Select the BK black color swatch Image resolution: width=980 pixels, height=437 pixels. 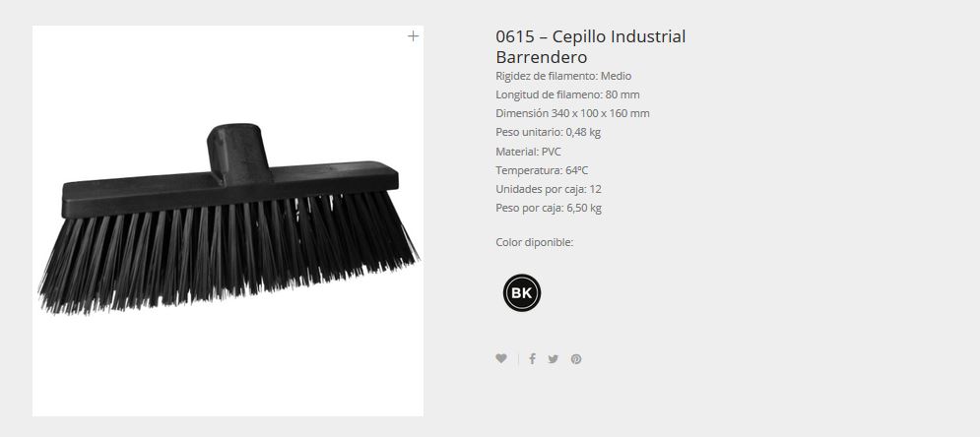522,292
